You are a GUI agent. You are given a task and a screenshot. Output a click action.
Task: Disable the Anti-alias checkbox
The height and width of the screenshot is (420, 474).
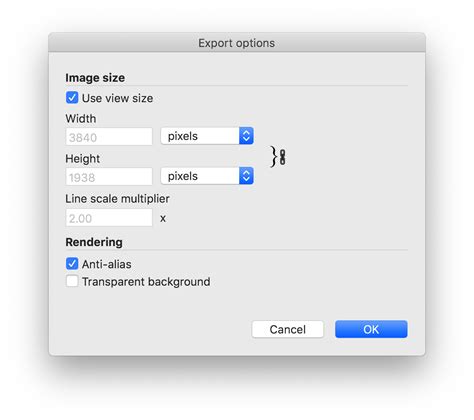[72, 263]
